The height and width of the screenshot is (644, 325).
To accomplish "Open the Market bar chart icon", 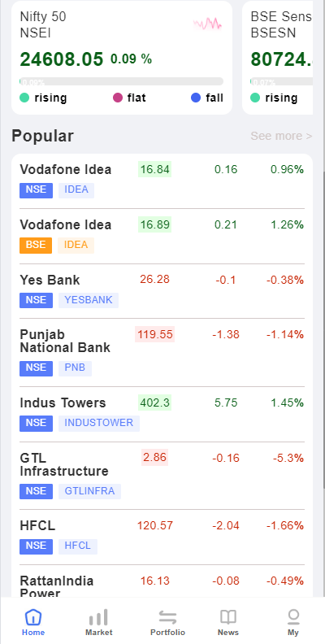I will point(98,617).
